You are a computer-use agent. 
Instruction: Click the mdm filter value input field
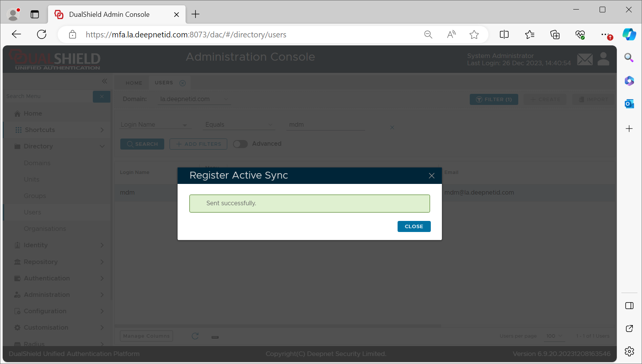tap(326, 125)
